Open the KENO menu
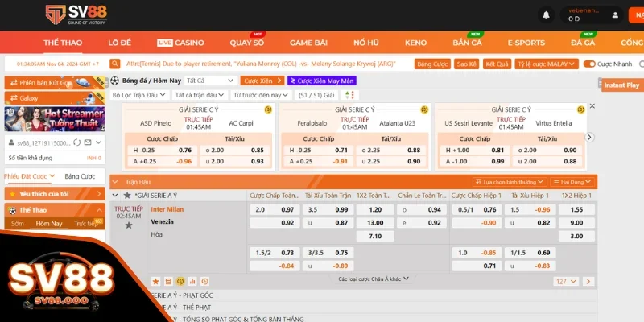This screenshot has height=322, width=644. [415, 43]
